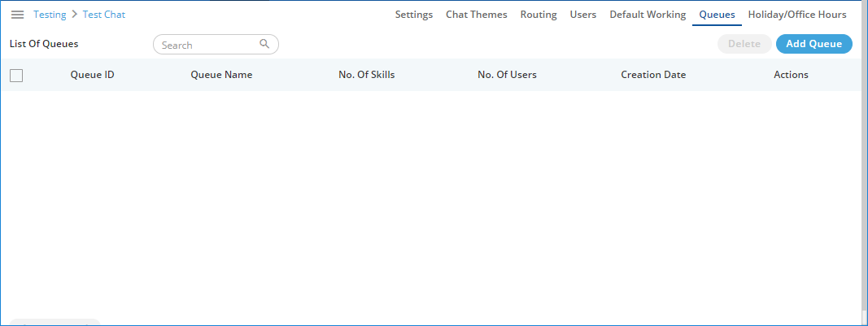Click the No. Of Skills column header
The width and height of the screenshot is (868, 326).
(x=366, y=75)
